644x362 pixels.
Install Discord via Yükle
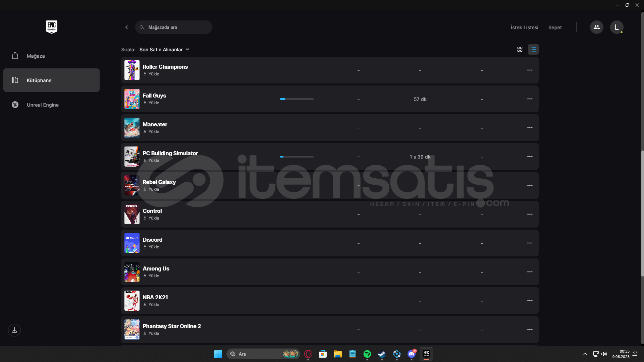click(x=151, y=247)
